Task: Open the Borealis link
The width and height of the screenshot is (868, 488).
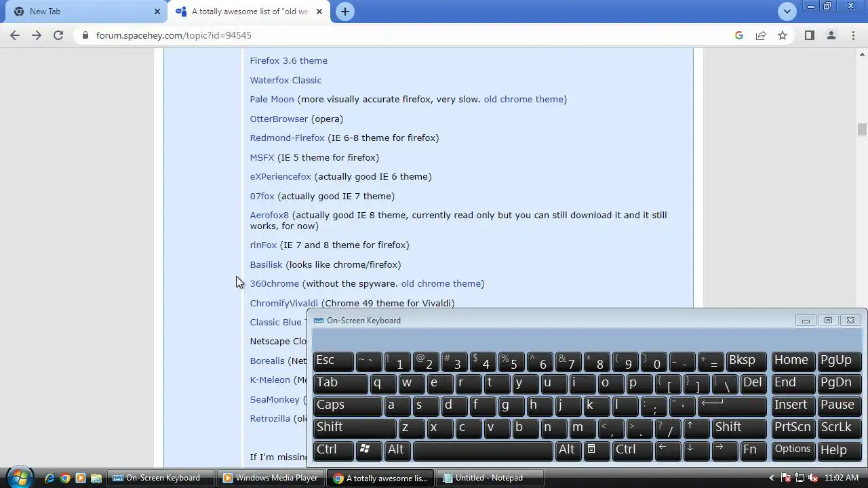Action: pyautogui.click(x=267, y=361)
